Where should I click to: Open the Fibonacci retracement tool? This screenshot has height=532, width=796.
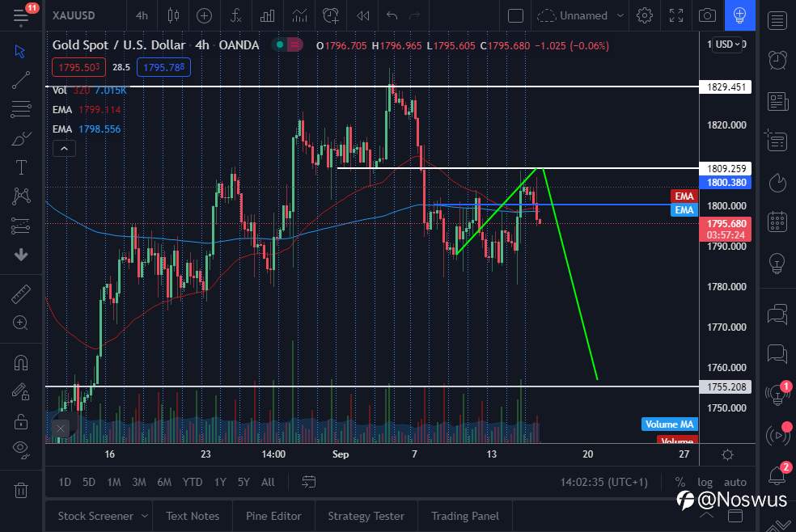click(x=21, y=109)
